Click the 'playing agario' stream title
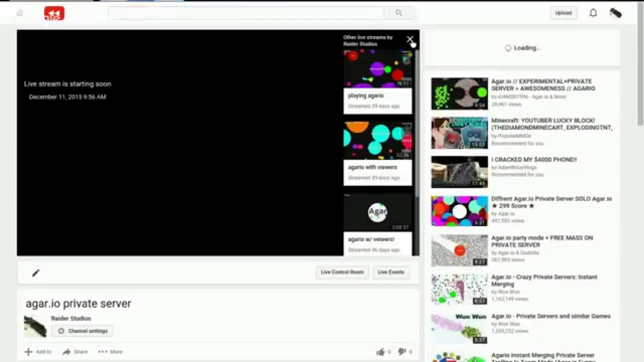644x362 pixels. [x=366, y=96]
